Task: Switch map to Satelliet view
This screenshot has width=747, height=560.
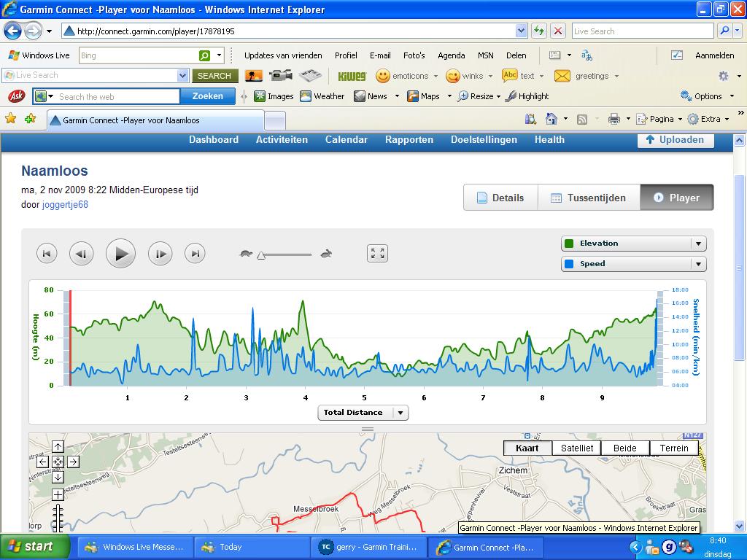Action: [x=577, y=448]
